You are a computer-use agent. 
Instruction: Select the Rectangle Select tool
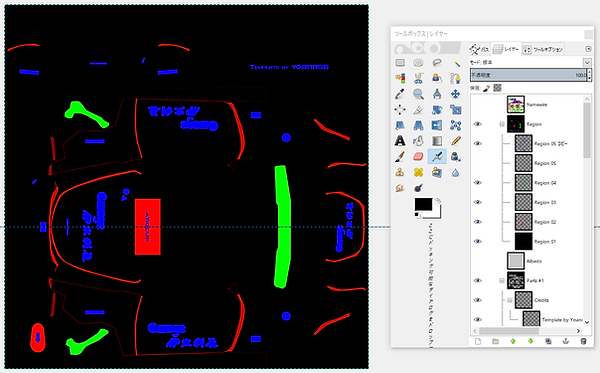(x=400, y=63)
